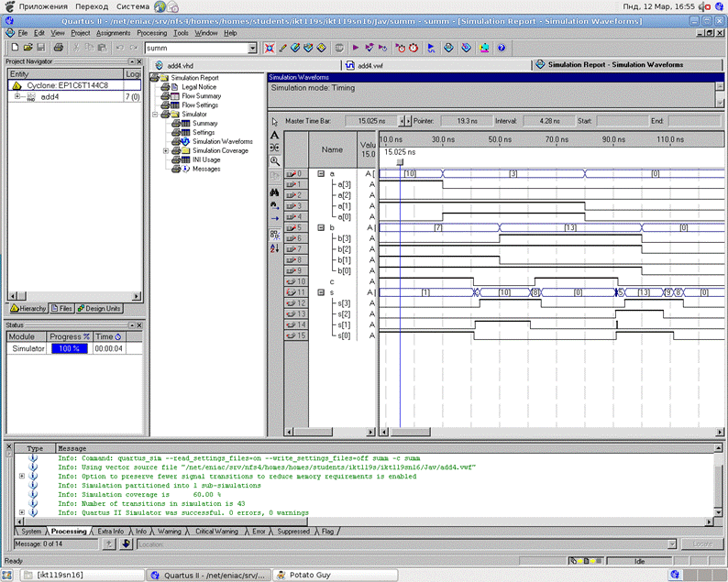Click the sort signals A-Z icon

click(x=275, y=247)
